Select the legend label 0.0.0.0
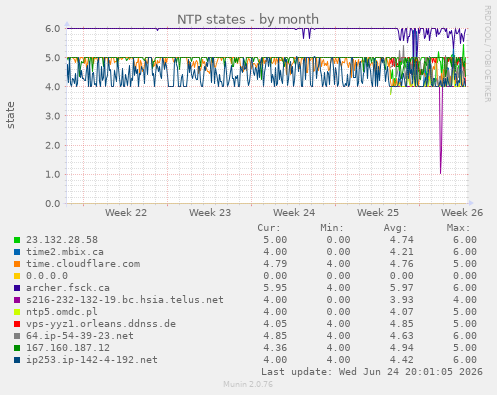 tap(47, 276)
